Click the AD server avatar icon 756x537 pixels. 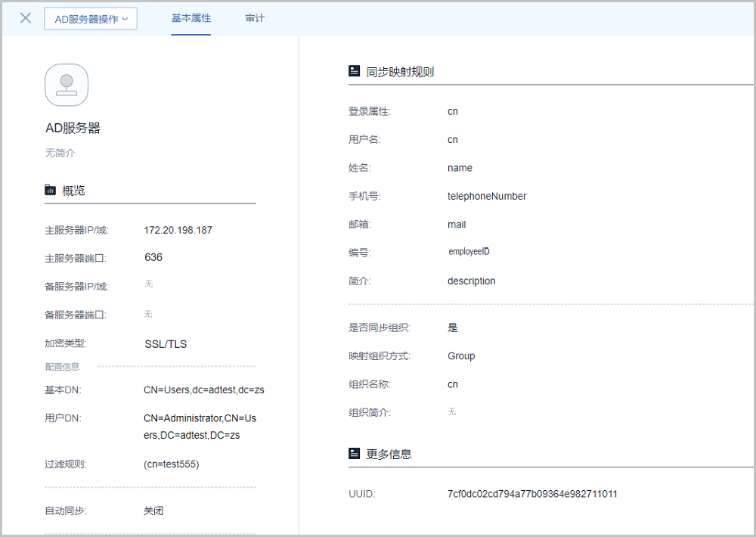[x=67, y=85]
